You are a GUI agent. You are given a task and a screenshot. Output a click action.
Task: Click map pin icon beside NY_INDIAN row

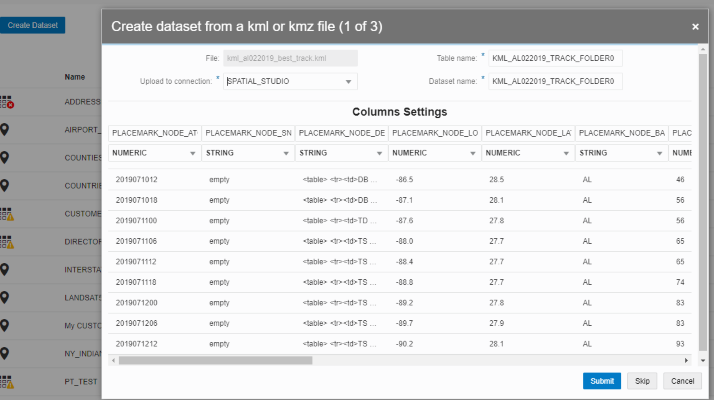coord(5,354)
